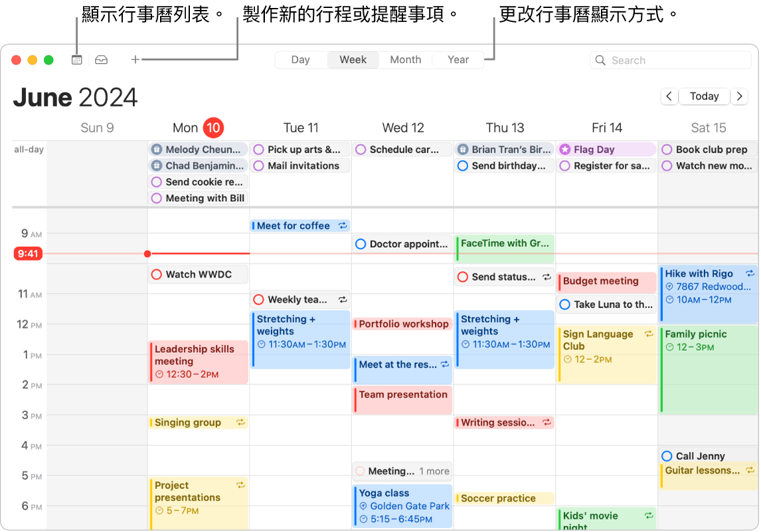Viewport: 761px width, 532px height.
Task: Click the location pin on the Yoga class event
Action: point(364,506)
